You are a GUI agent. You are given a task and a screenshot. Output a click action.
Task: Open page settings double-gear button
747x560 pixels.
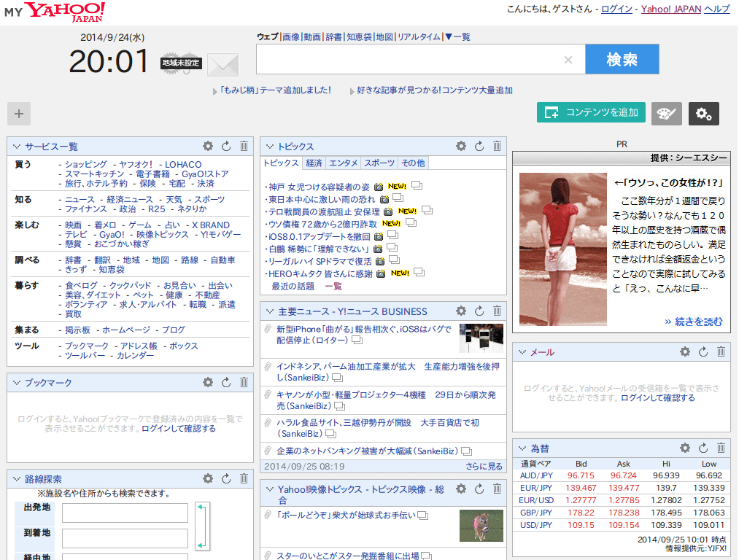[704, 114]
